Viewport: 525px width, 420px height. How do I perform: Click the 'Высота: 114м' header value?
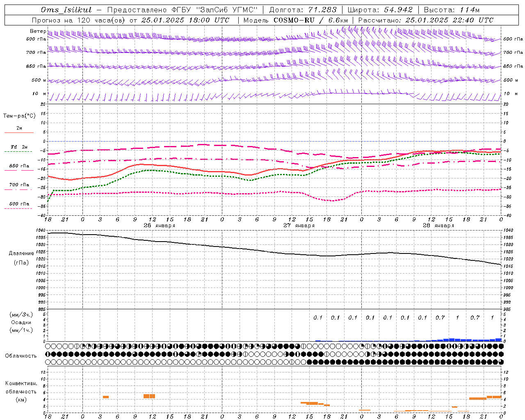tap(452, 10)
